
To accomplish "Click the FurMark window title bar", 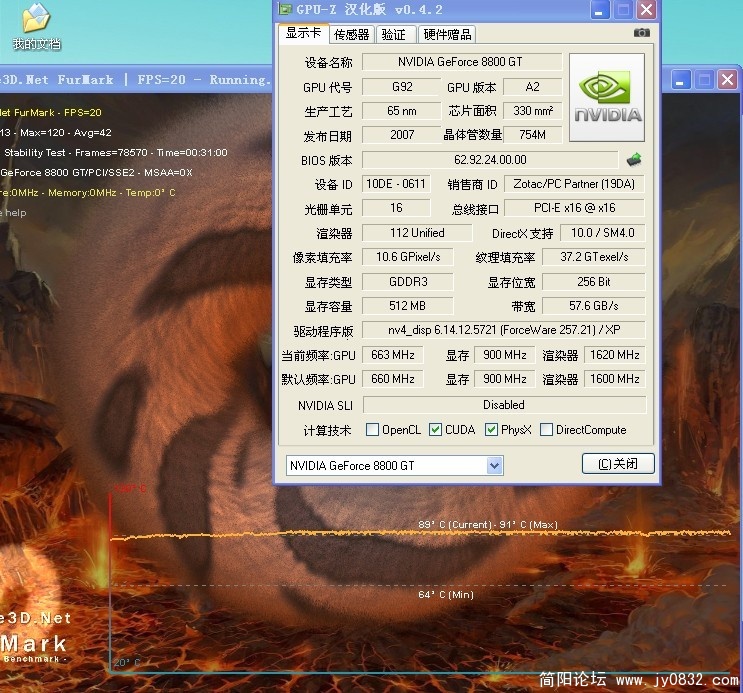I will click(136, 80).
